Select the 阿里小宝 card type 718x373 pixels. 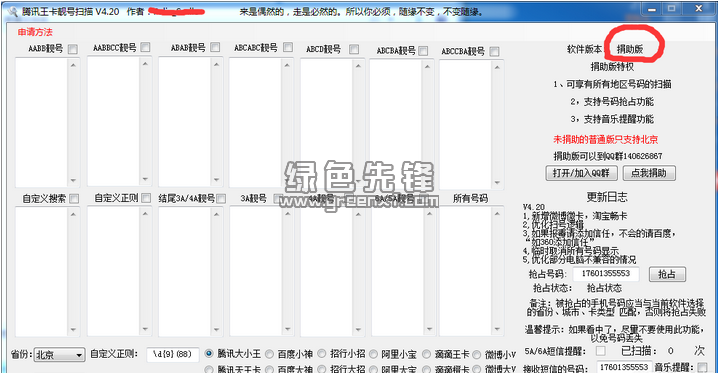373,354
